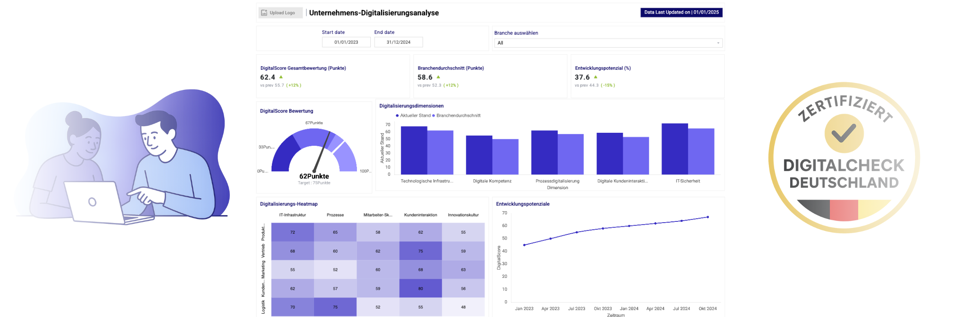
Task: Click the gauge needle in DigitalScore Bewertung
Action: 322,151
